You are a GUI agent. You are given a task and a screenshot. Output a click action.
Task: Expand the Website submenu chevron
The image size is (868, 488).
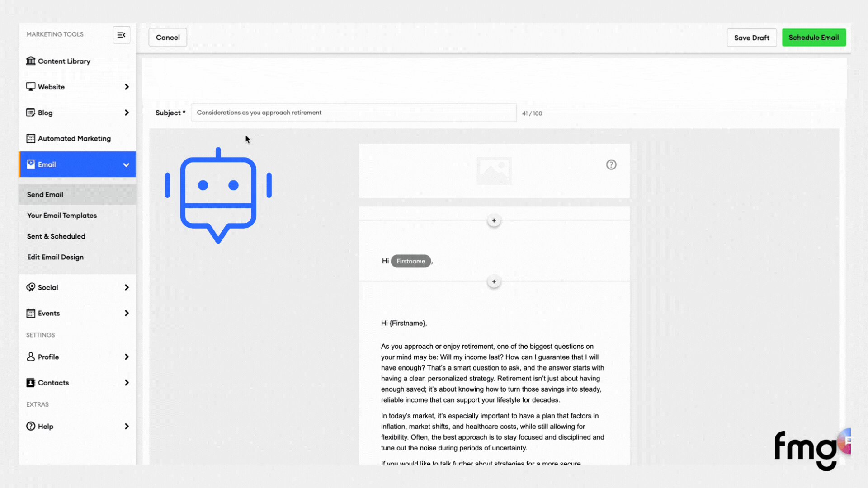click(127, 87)
